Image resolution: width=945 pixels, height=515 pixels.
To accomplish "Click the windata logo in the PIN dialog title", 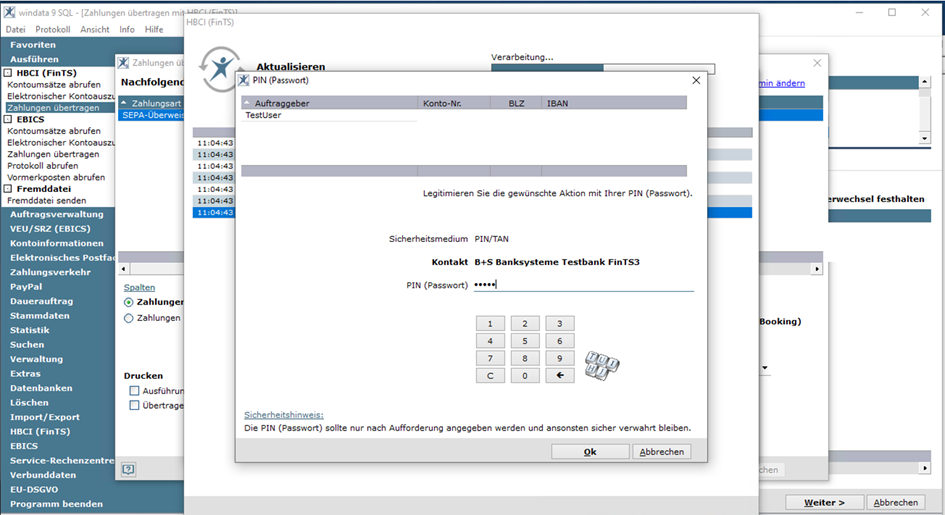I will click(x=244, y=80).
